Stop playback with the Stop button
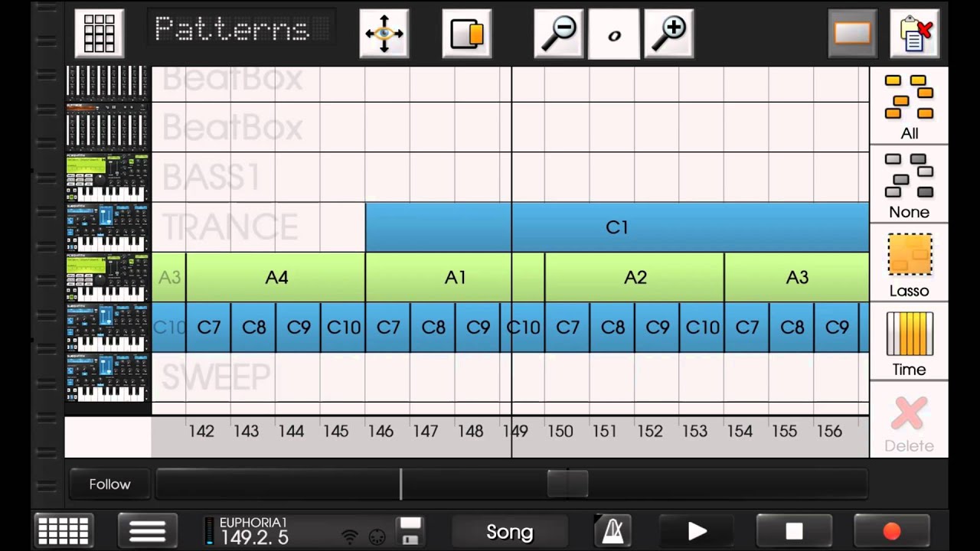This screenshot has height=551, width=980. pyautogui.click(x=794, y=531)
